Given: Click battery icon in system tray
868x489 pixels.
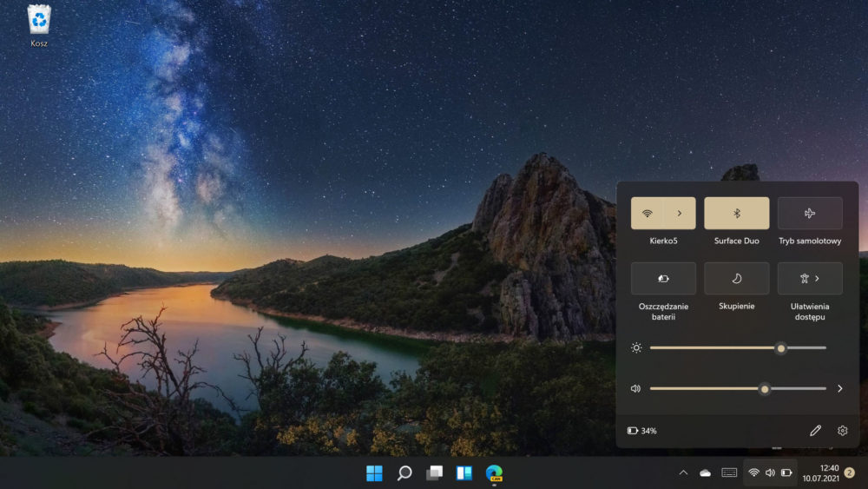Looking at the screenshot, I should coord(786,473).
